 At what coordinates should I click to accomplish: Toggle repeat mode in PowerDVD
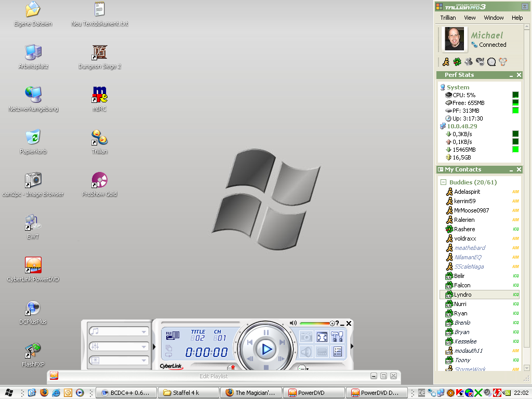click(x=169, y=355)
